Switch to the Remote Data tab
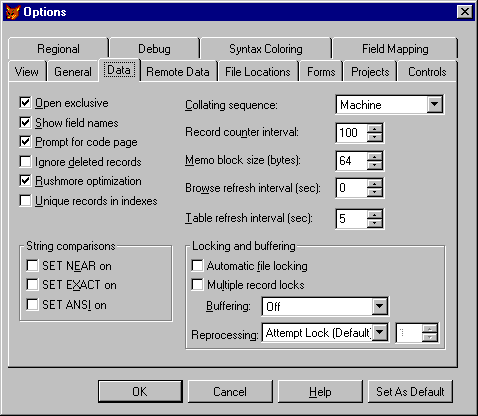The height and width of the screenshot is (416, 478). pos(178,72)
